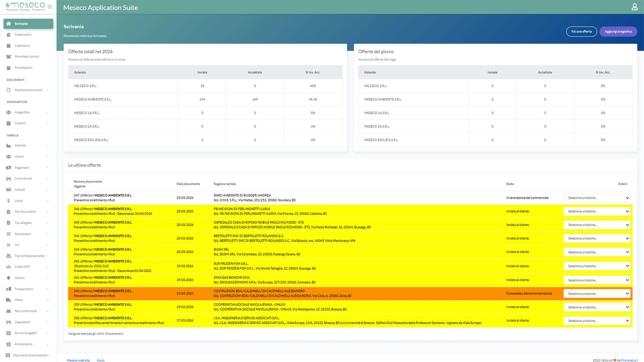644x362 pixels.
Task: Click the 'Data documento' column header
Action: [x=188, y=184]
